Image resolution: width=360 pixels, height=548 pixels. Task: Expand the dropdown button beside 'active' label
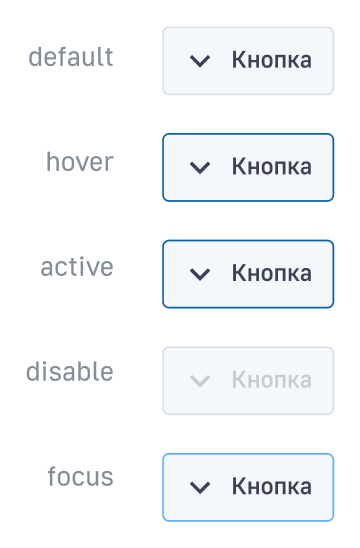pos(248,274)
